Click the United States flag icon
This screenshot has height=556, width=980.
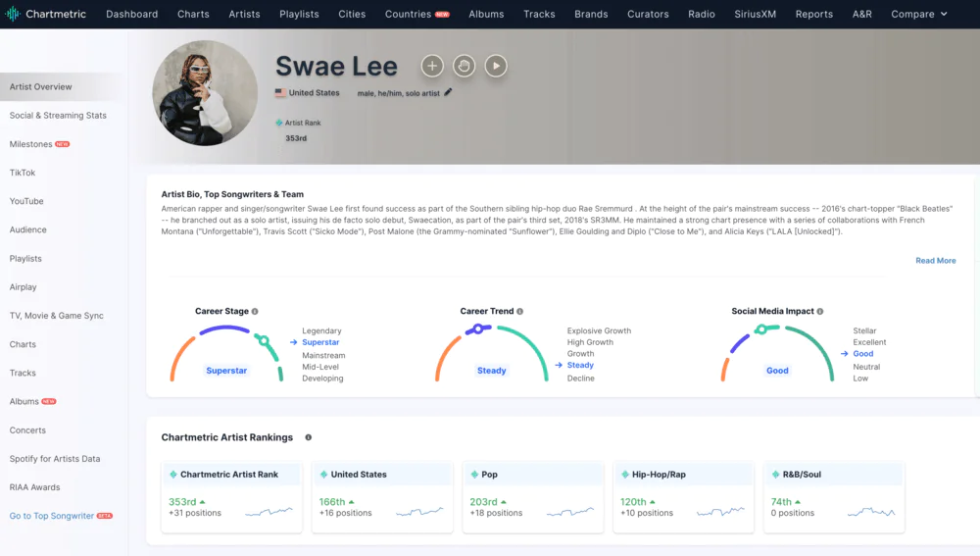tap(280, 92)
